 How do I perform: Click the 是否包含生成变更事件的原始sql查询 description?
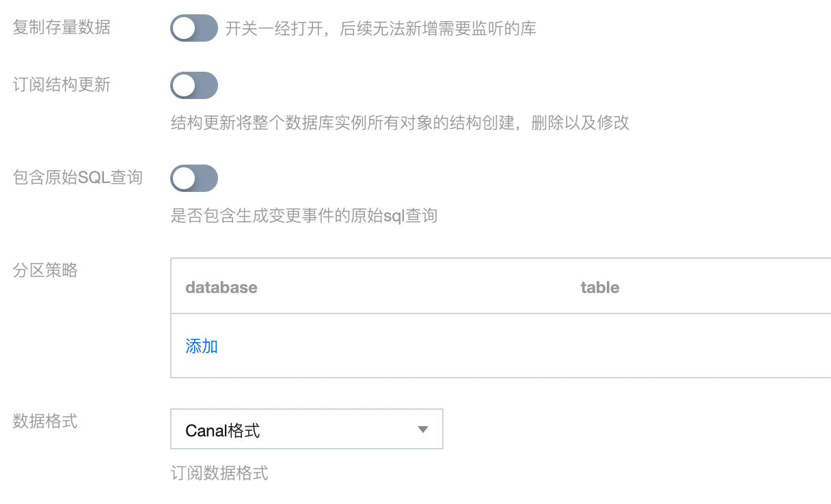click(x=304, y=216)
